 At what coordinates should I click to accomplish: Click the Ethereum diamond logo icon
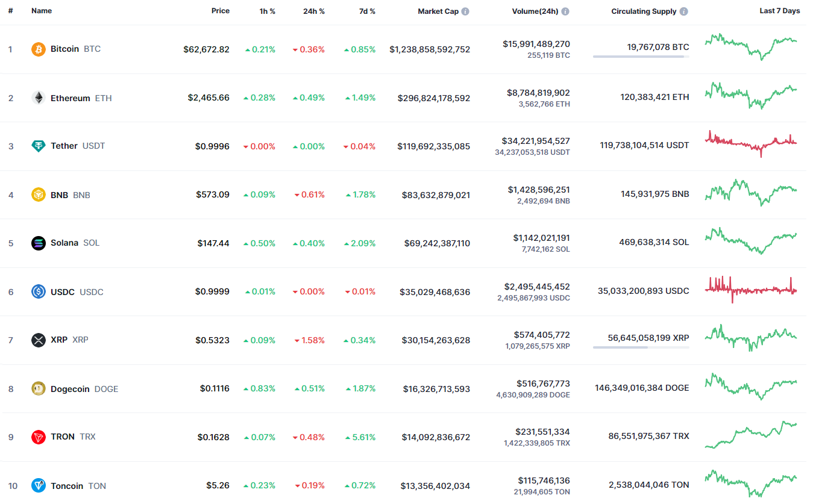coord(39,98)
